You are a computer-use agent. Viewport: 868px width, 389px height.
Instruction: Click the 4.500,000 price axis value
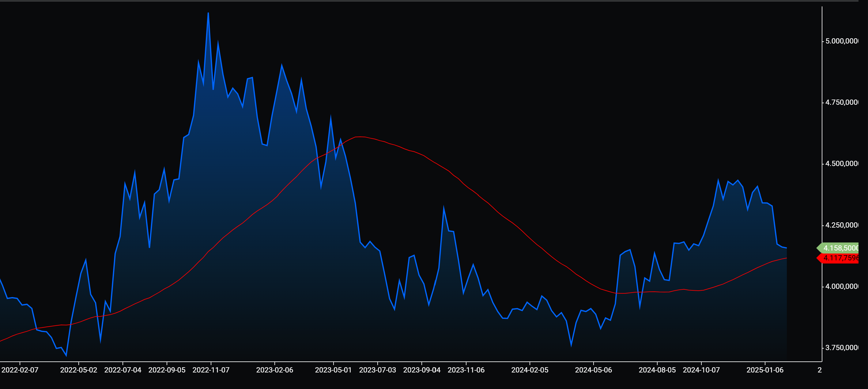842,164
